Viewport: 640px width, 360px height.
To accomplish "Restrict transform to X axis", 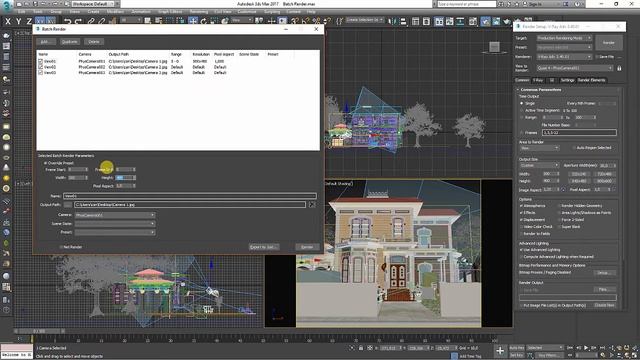I will [x=8, y=21].
